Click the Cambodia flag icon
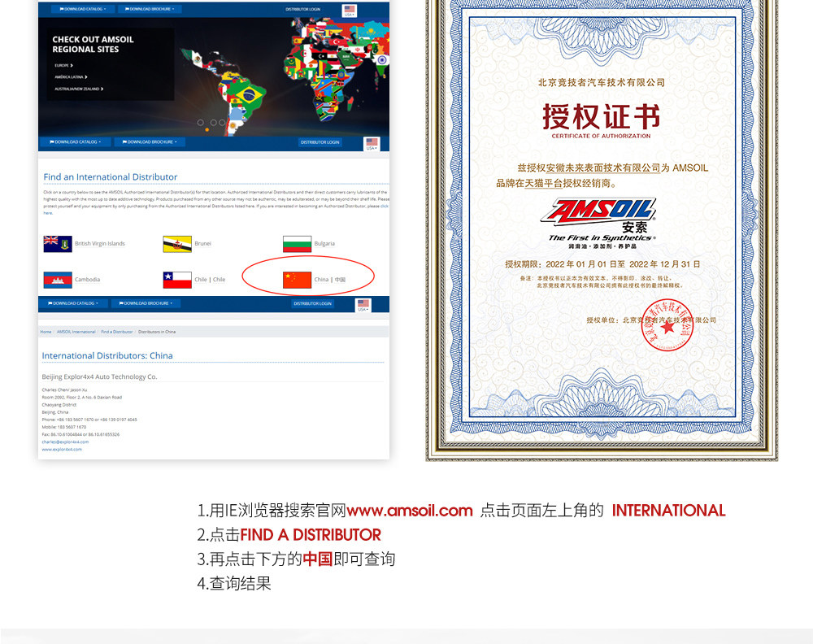 point(58,280)
